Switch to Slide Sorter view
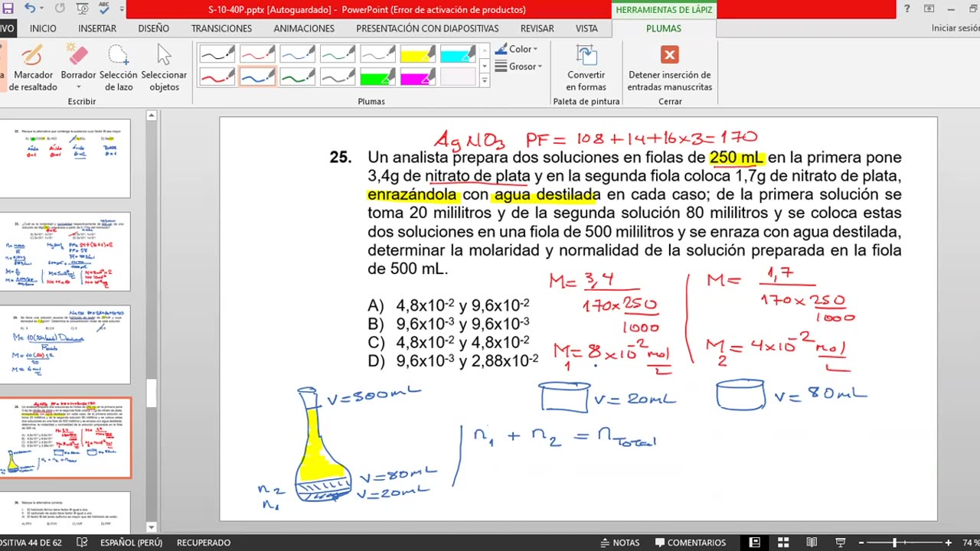The height and width of the screenshot is (551, 980). coord(782,543)
